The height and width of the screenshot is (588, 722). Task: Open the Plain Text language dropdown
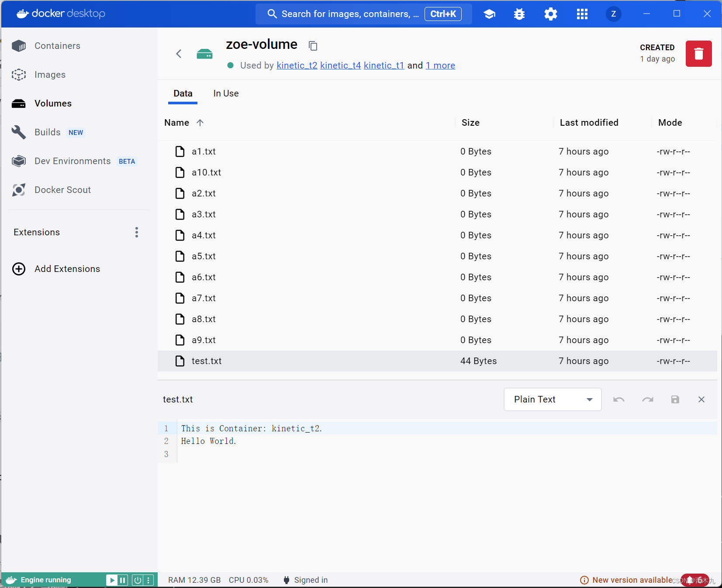click(x=553, y=399)
